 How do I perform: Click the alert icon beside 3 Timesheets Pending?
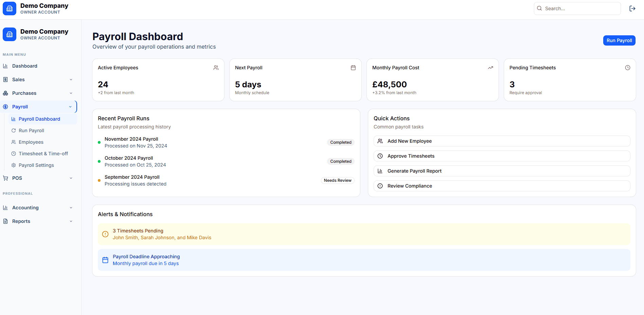pos(105,234)
